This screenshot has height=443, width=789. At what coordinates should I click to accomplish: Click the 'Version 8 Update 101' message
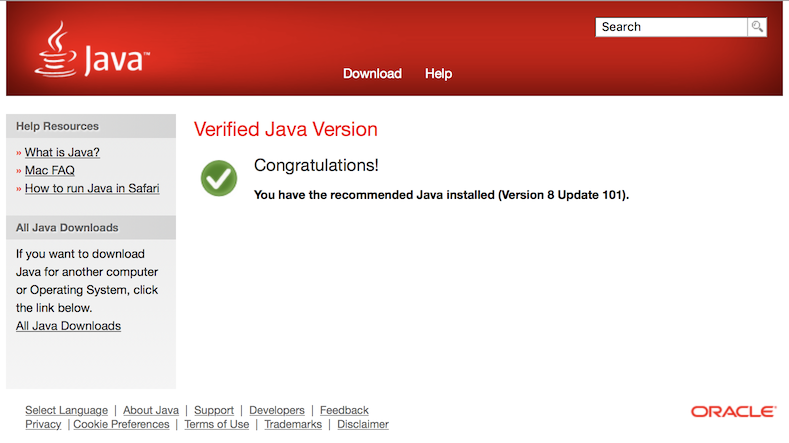click(441, 195)
